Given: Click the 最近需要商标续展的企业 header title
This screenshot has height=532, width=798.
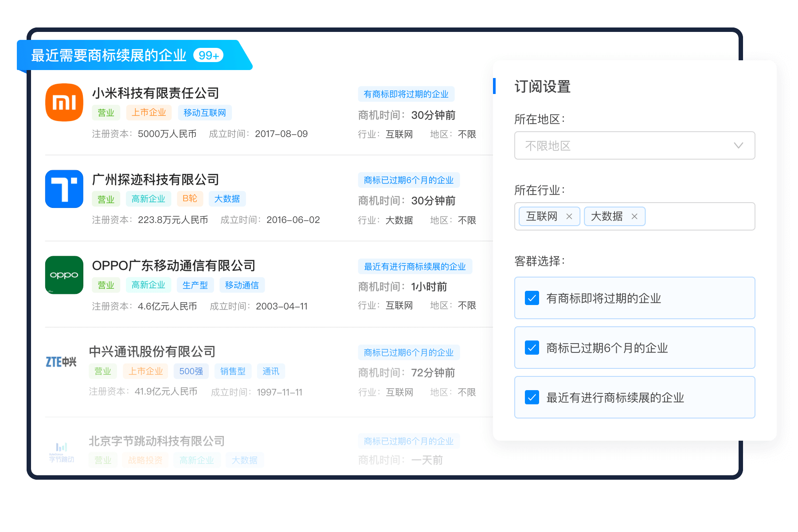Looking at the screenshot, I should point(109,55).
